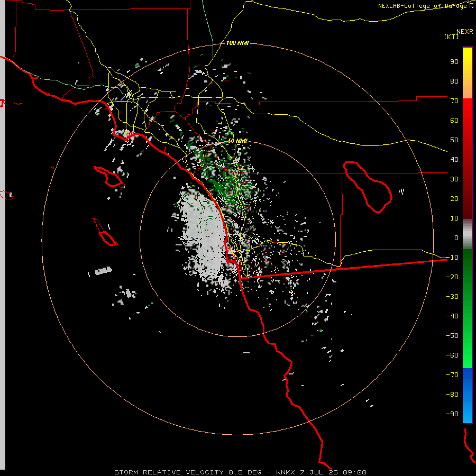
Task: Click the Storm Relative Velocity caption text
Action: tap(240, 472)
